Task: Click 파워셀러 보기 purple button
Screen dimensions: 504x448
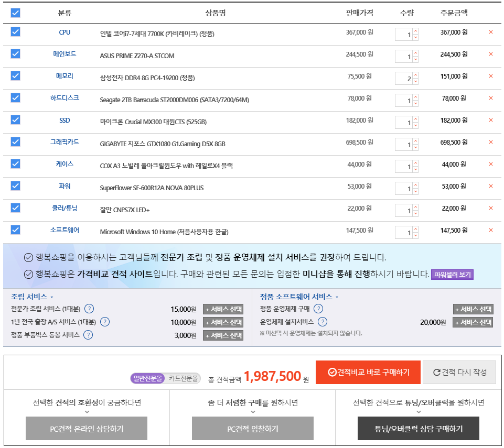Action: tap(452, 275)
